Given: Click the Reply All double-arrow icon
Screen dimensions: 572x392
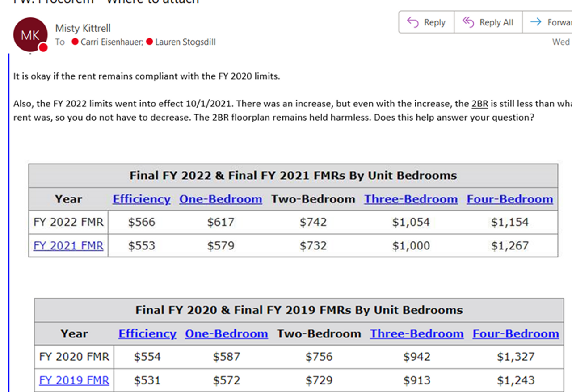Looking at the screenshot, I should tap(468, 22).
